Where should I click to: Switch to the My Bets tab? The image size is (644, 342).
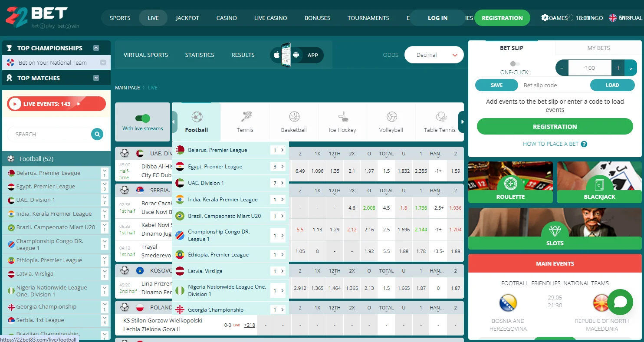pos(598,48)
